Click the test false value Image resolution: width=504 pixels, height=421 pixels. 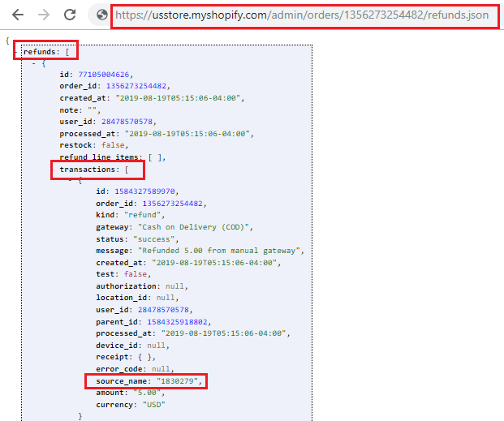pyautogui.click(x=136, y=274)
